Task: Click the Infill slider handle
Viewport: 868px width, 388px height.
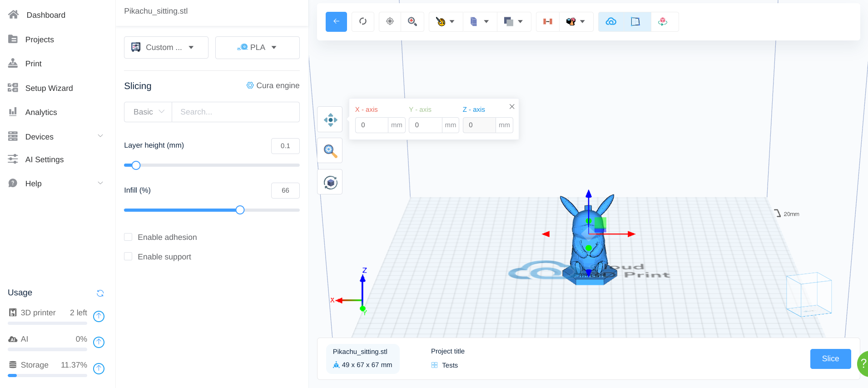Action: tap(240, 210)
